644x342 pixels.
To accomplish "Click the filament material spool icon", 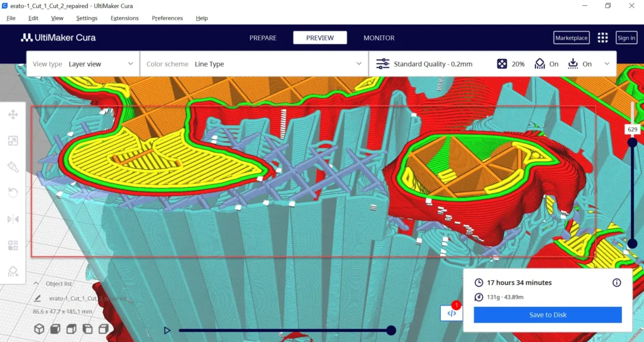I will tap(479, 297).
